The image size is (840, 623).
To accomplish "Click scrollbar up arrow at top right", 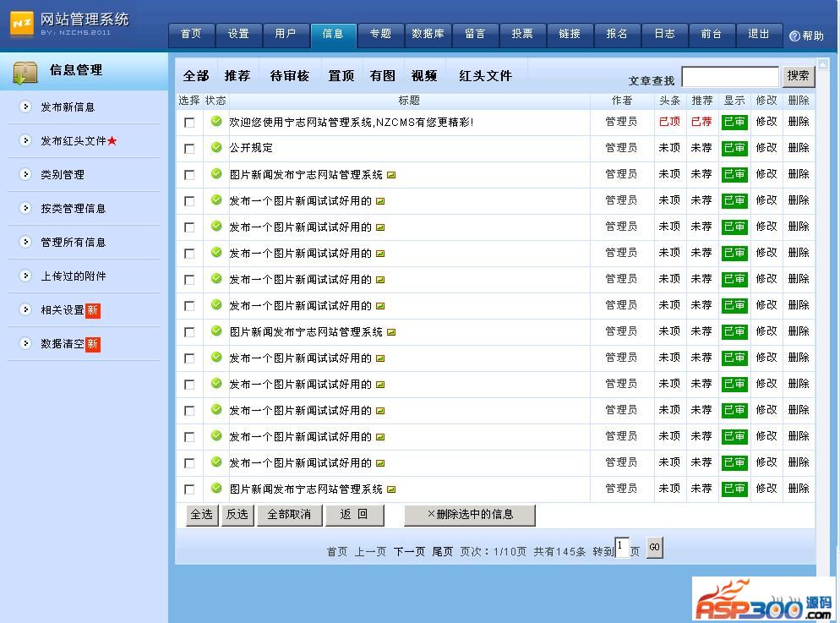I will click(823, 64).
